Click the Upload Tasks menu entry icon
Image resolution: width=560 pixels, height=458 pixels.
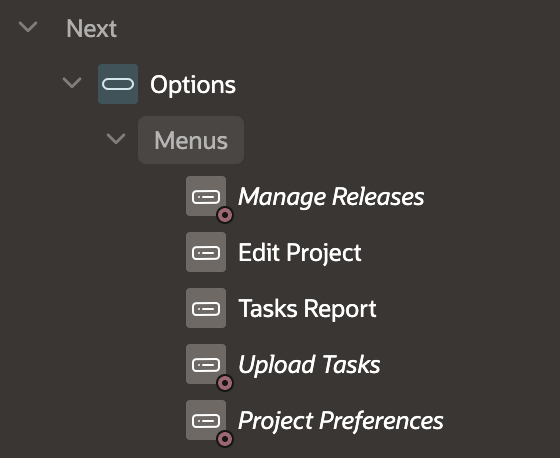[x=206, y=364]
